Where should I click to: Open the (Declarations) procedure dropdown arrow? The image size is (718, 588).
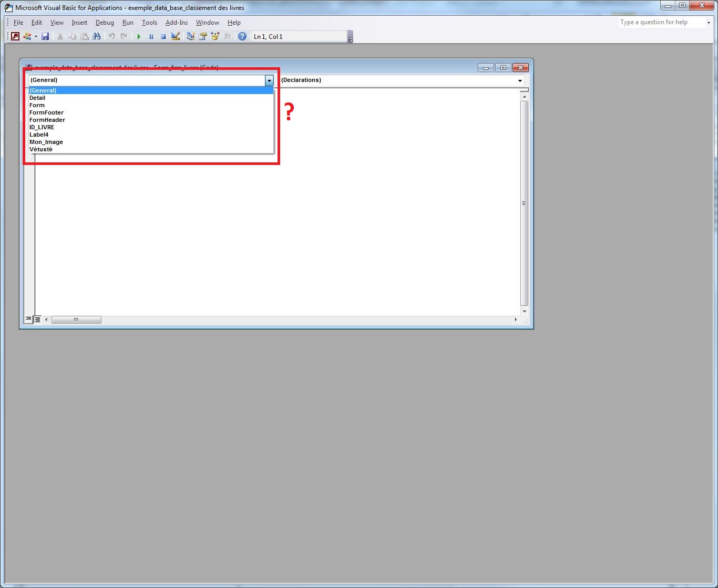pos(520,80)
